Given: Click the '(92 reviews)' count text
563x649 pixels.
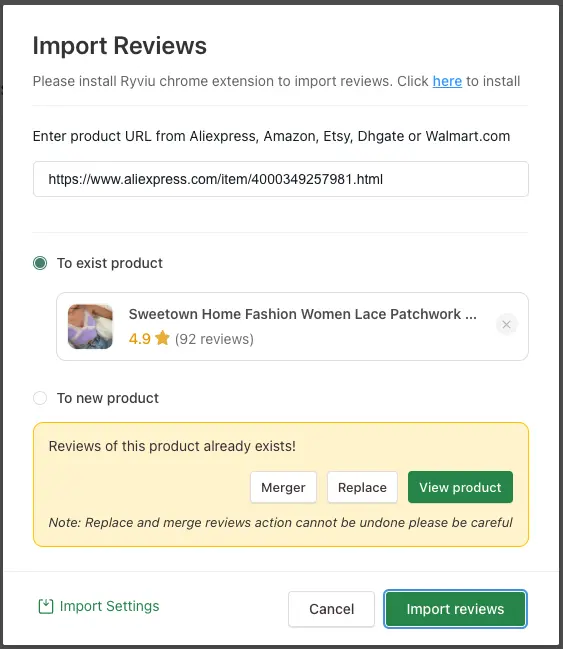Looking at the screenshot, I should pyautogui.click(x=214, y=339).
